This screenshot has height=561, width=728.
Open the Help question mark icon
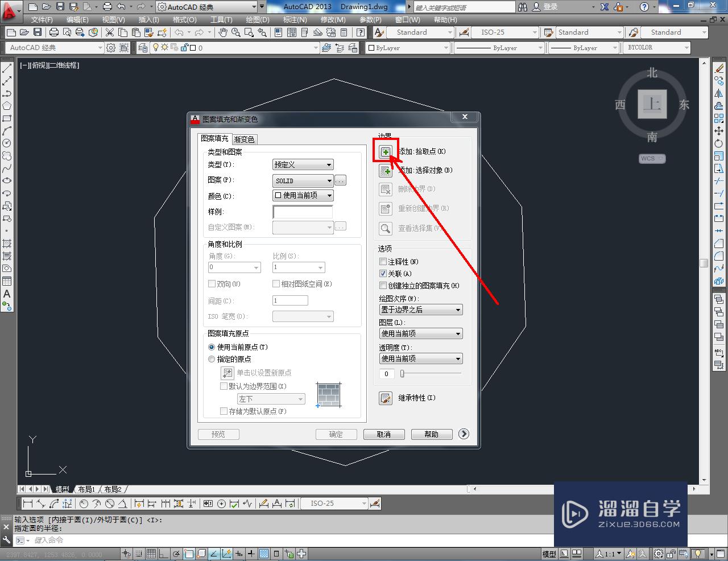[x=644, y=7]
